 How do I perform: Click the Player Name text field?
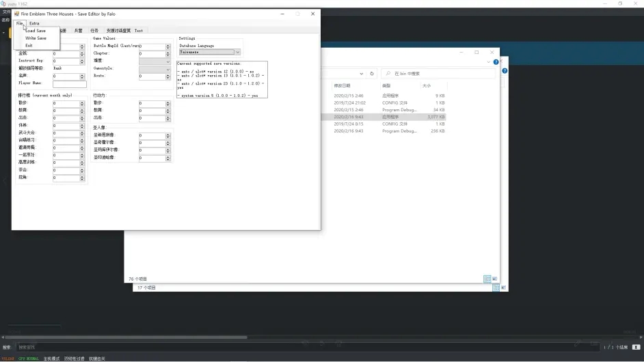point(70,83)
